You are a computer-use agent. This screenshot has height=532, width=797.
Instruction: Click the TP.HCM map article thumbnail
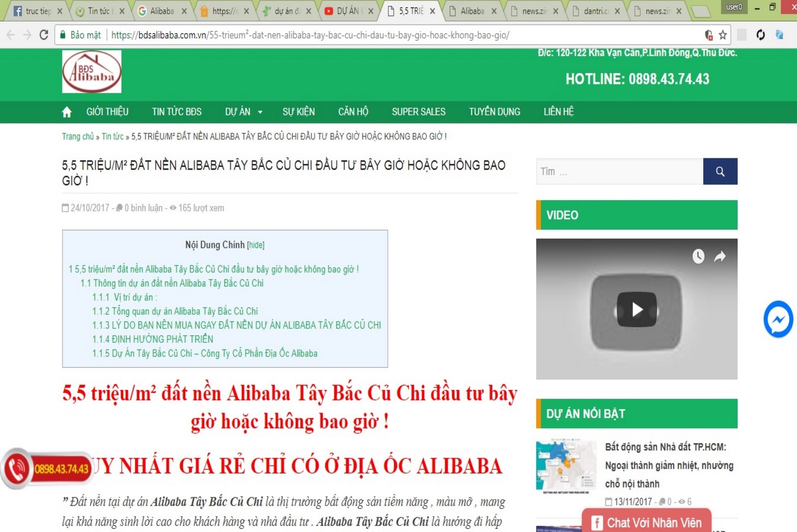[x=566, y=467]
